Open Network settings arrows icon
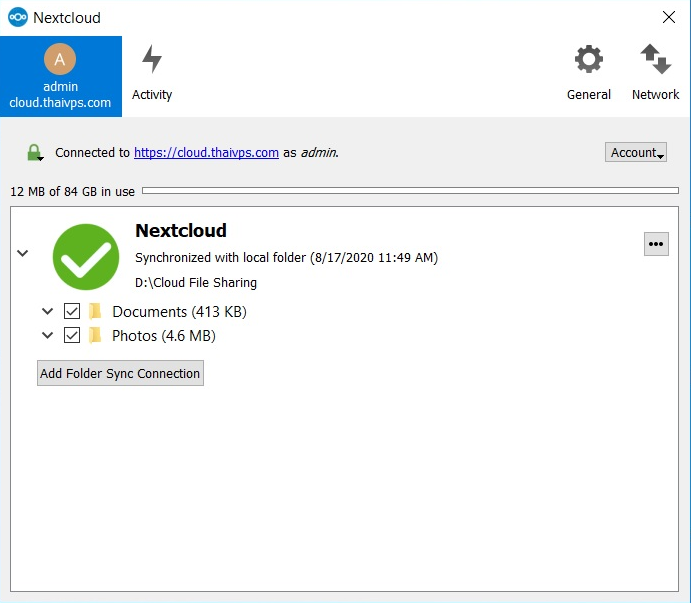Image resolution: width=691 pixels, height=603 pixels. pos(655,60)
